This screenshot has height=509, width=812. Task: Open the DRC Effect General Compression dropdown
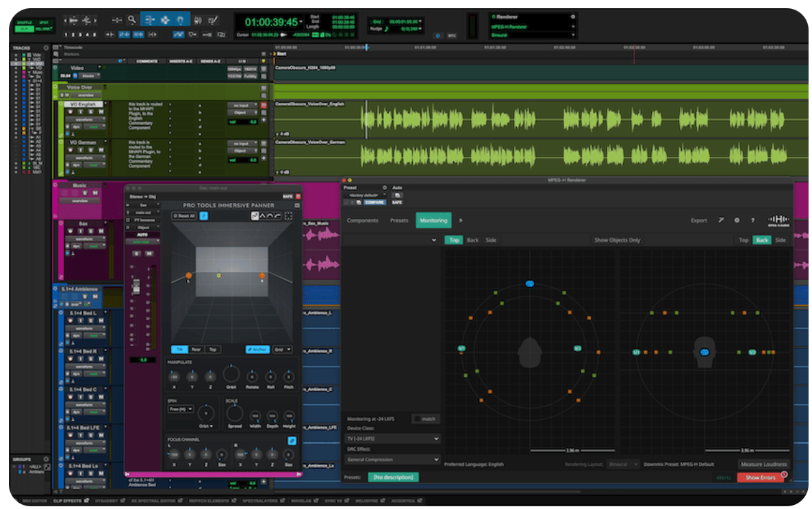(x=392, y=459)
